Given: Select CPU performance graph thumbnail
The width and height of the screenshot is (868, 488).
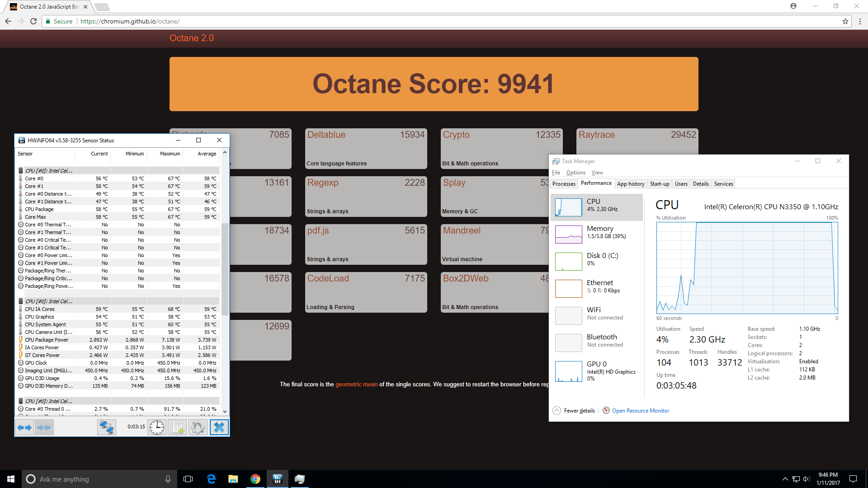Looking at the screenshot, I should point(569,207).
